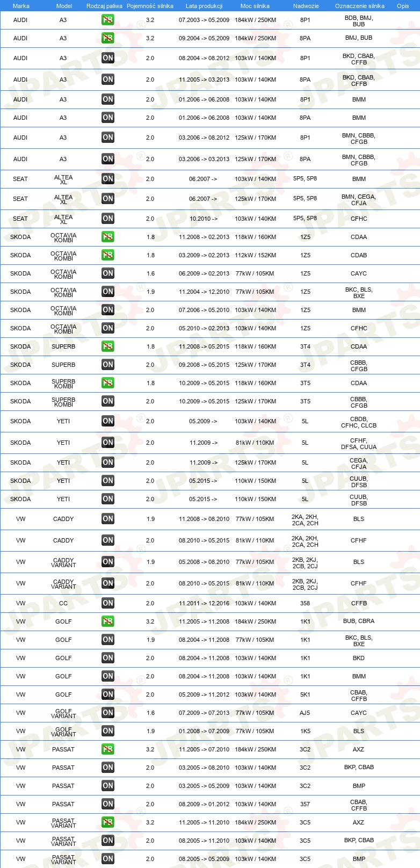This screenshot has height=868, width=420.
Task: Select the engine code CDAB
Action: pyautogui.click(x=359, y=255)
